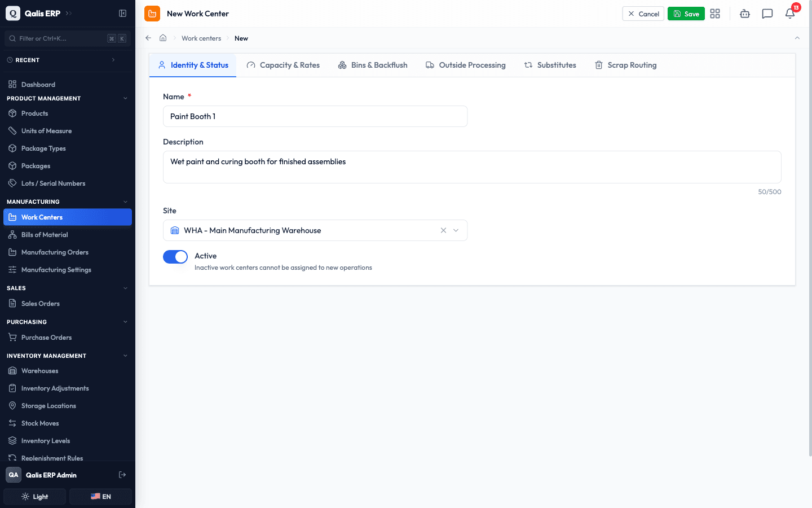Clear the selected Site value
Viewport: 812px width, 508px height.
click(443, 230)
